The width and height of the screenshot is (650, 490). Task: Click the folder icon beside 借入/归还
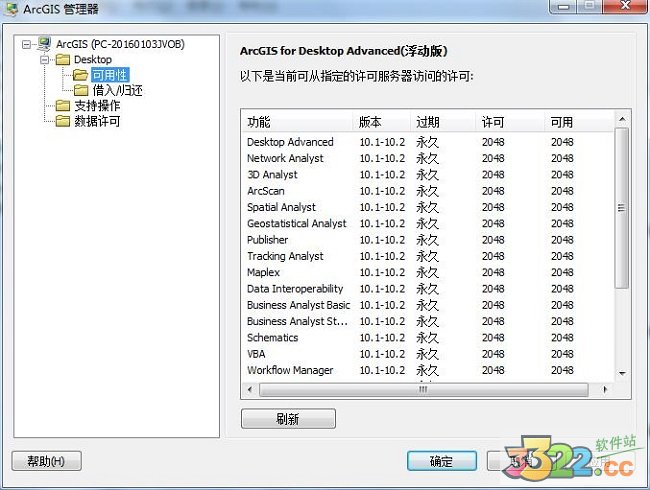(x=81, y=90)
